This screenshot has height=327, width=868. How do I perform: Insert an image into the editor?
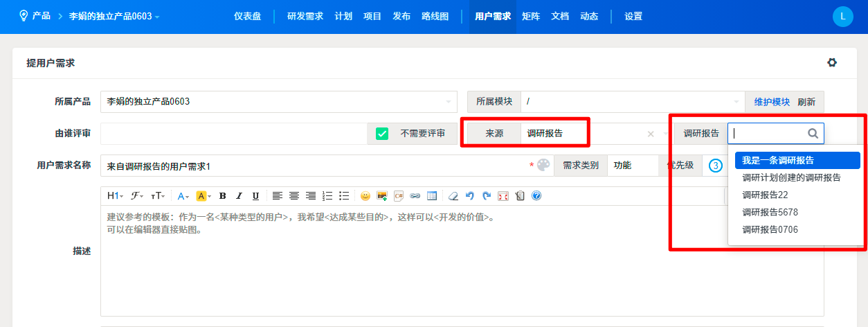point(382,196)
